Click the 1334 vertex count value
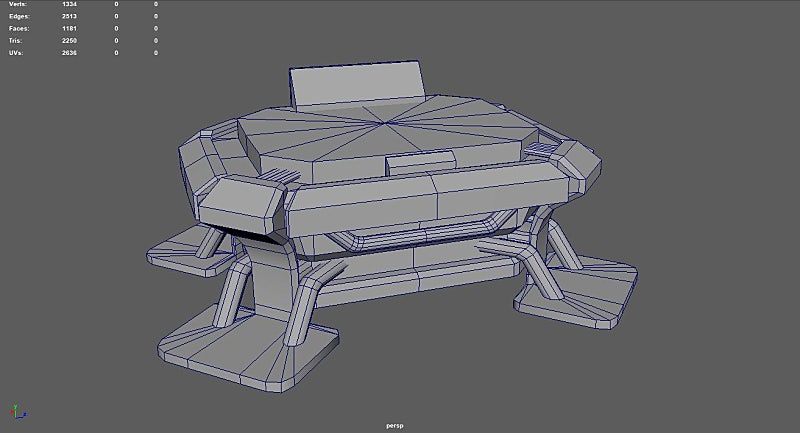The image size is (800, 433). click(69, 5)
